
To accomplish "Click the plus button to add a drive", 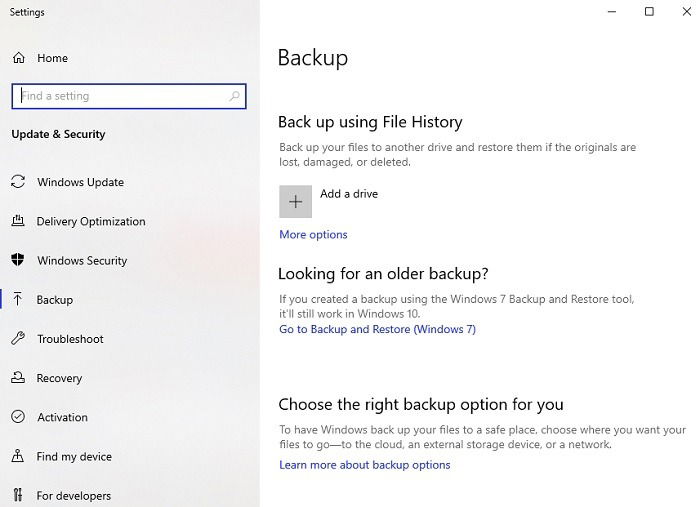I will pos(296,202).
